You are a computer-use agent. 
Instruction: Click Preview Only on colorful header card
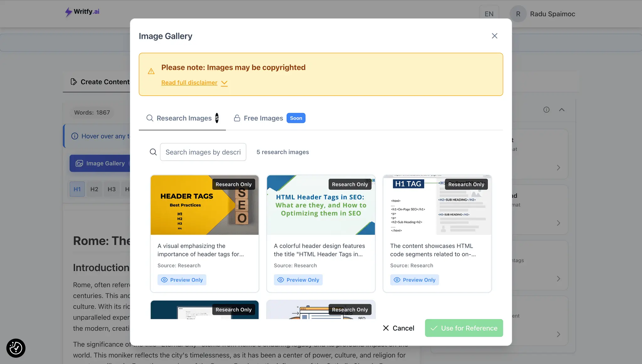pyautogui.click(x=298, y=280)
